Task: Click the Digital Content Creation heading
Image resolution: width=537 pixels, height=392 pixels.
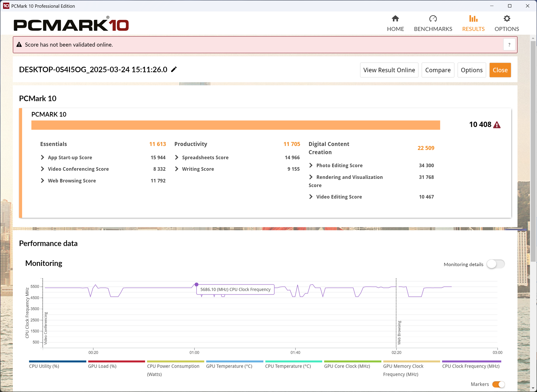Action: [x=329, y=148]
